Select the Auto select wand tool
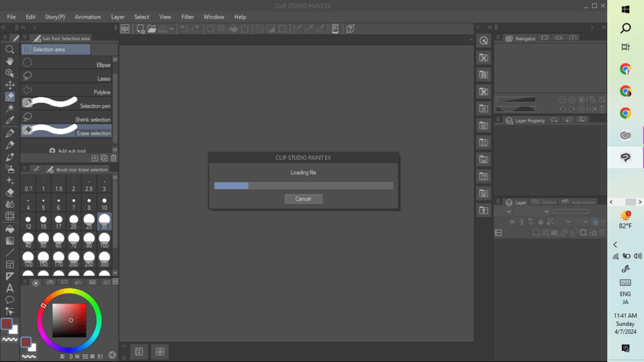Image resolution: width=644 pixels, height=362 pixels. tap(10, 109)
